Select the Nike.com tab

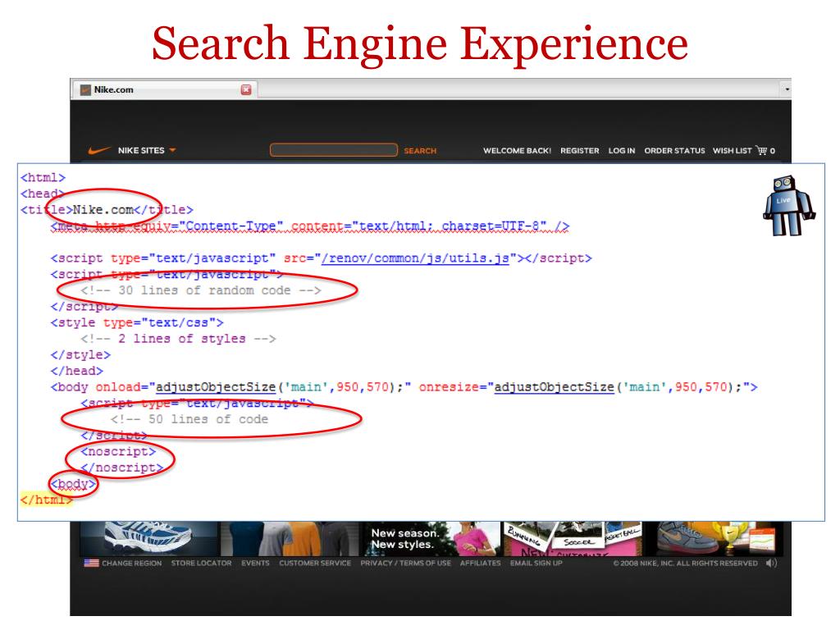pyautogui.click(x=164, y=89)
